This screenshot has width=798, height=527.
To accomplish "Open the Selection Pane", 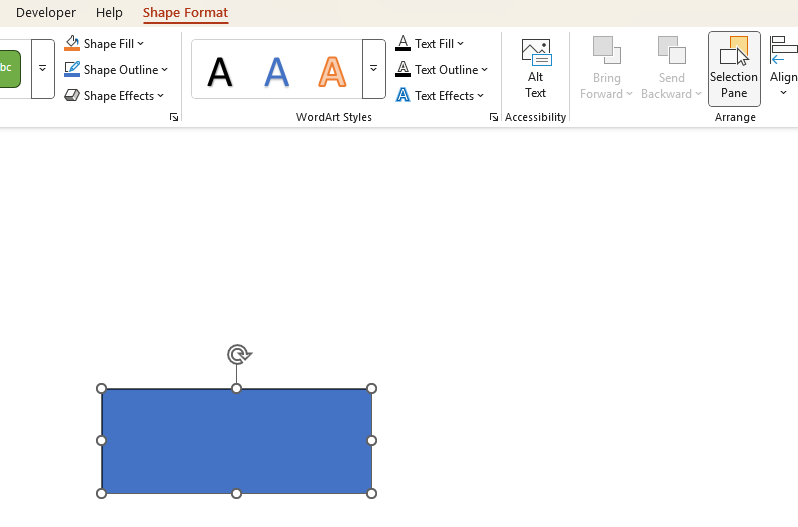I will (x=734, y=68).
